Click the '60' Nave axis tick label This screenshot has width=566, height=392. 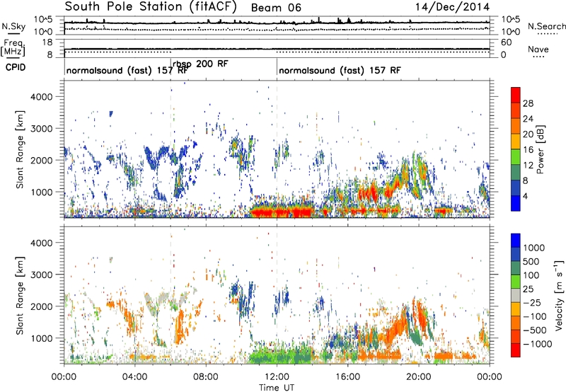507,42
